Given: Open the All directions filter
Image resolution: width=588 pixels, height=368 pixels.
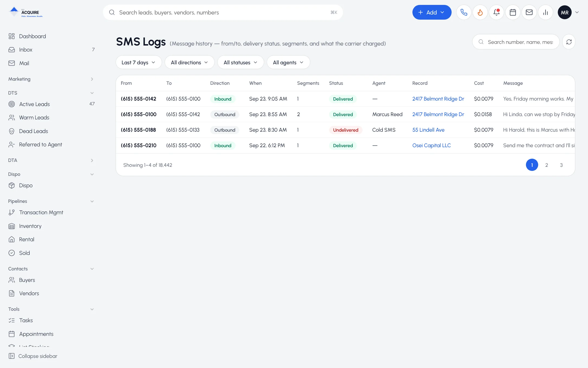Looking at the screenshot, I should point(189,62).
